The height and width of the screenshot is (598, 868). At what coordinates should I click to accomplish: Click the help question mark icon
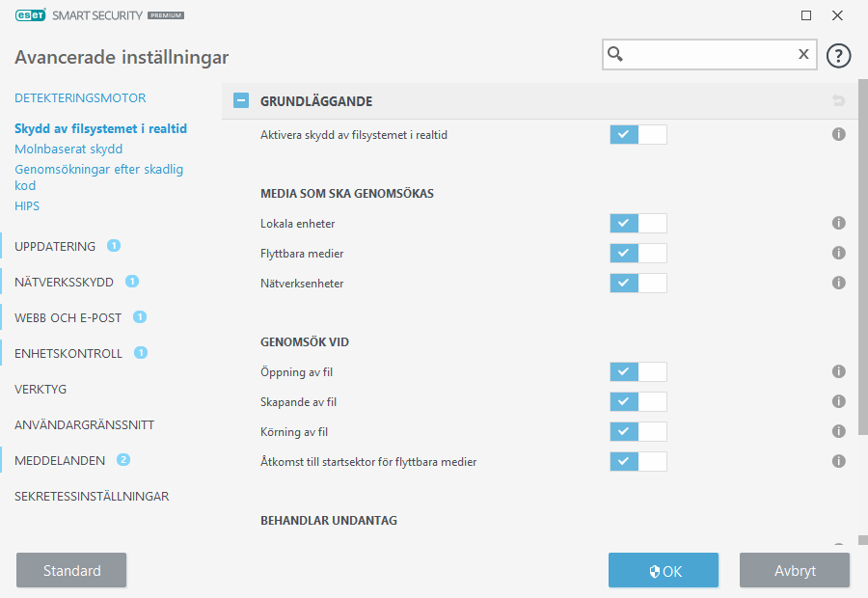coord(838,55)
